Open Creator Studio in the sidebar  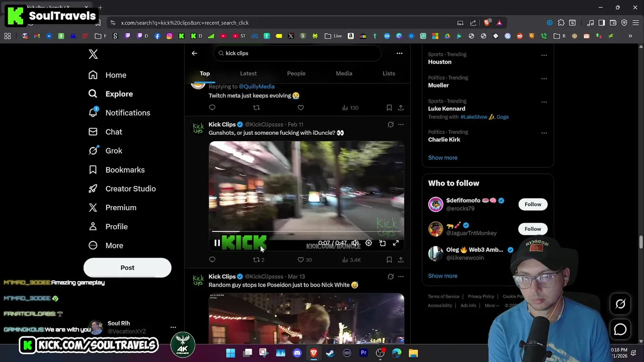[122, 189]
